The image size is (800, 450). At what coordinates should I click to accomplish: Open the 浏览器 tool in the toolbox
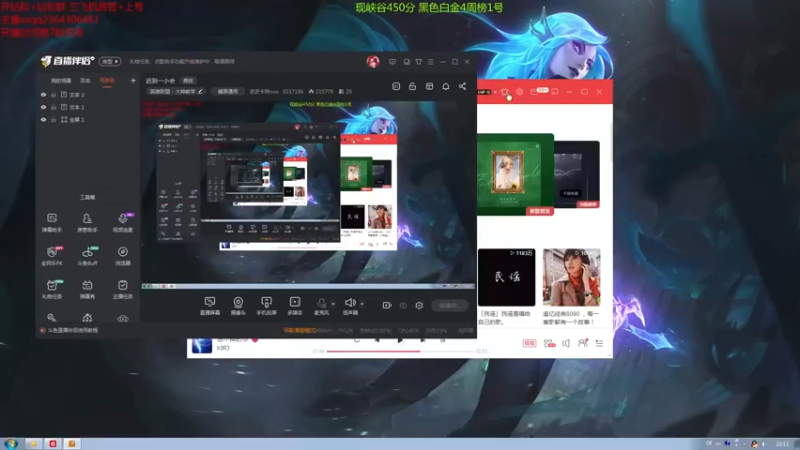click(122, 256)
